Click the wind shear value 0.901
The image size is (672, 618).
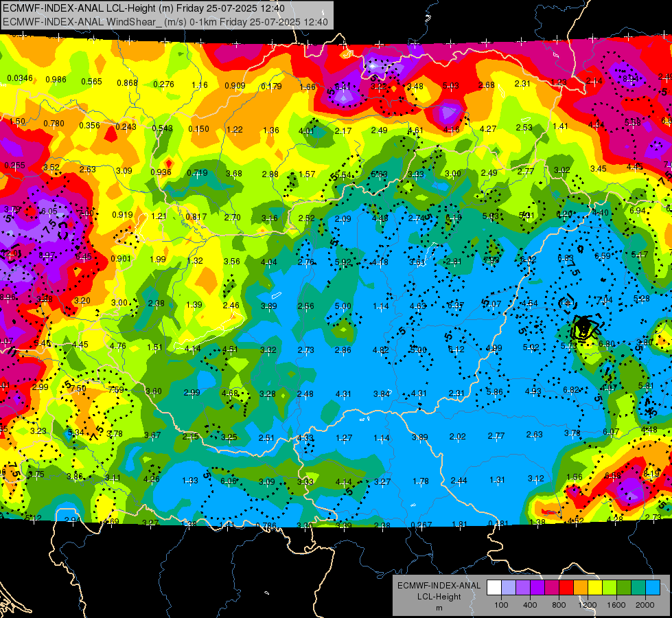coord(120,259)
